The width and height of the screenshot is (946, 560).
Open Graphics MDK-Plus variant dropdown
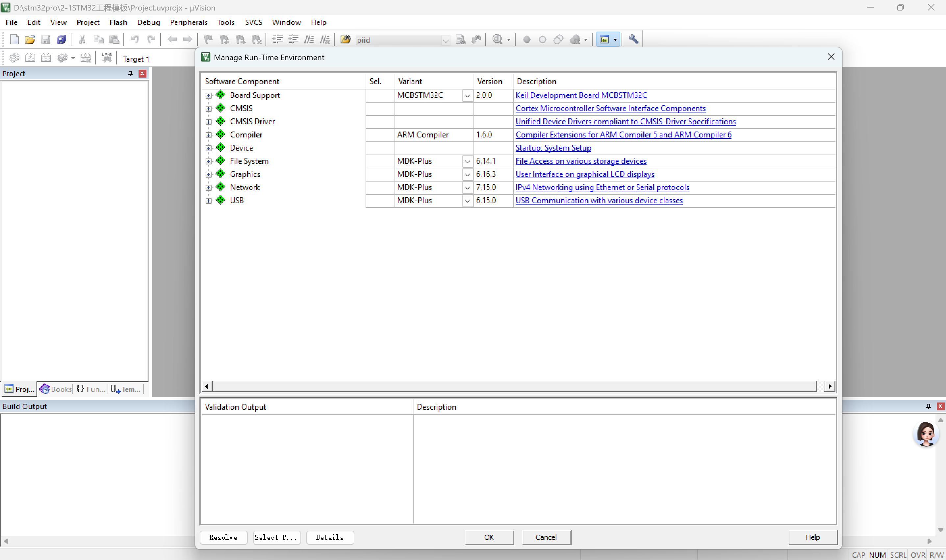pos(467,175)
